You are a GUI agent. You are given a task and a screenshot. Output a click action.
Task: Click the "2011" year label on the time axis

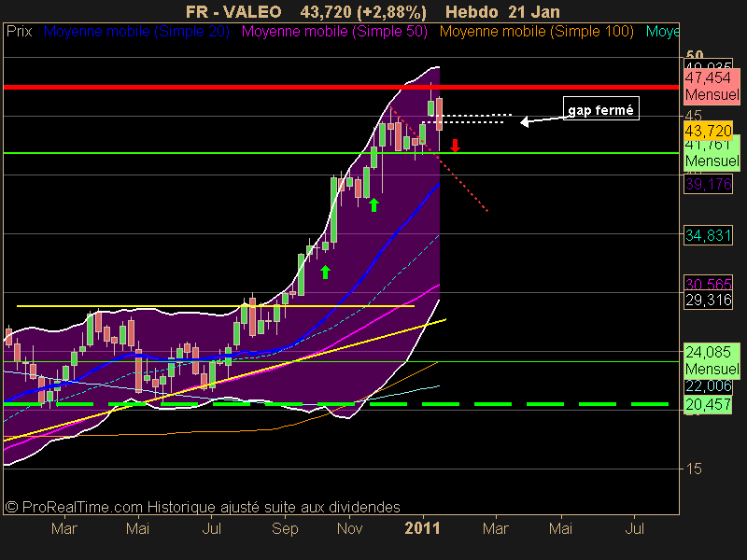coord(422,528)
